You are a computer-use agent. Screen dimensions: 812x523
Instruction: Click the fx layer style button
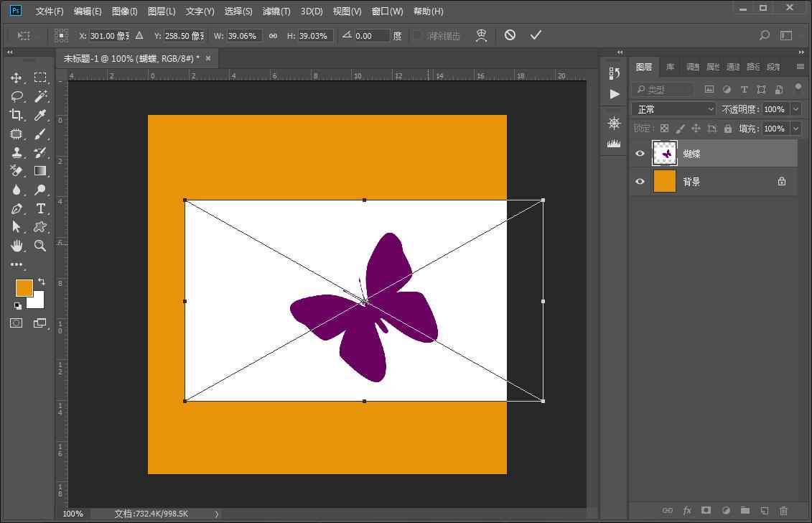coord(687,511)
